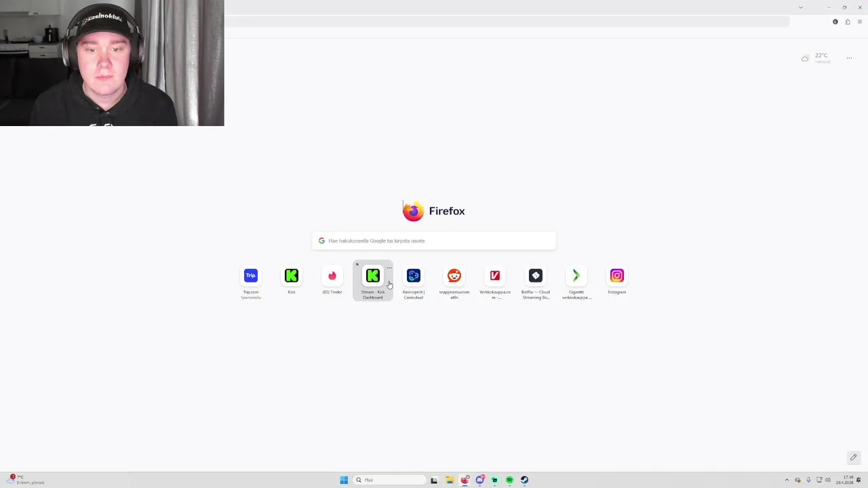Switch to Firefox in the taskbar
This screenshot has height=488, width=868.
pyautogui.click(x=465, y=480)
